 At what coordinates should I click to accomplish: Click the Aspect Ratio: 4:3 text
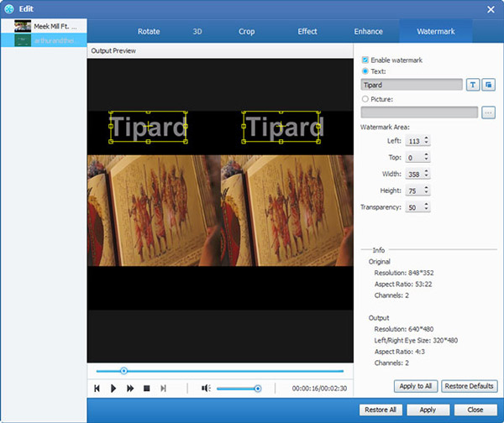pyautogui.click(x=400, y=352)
